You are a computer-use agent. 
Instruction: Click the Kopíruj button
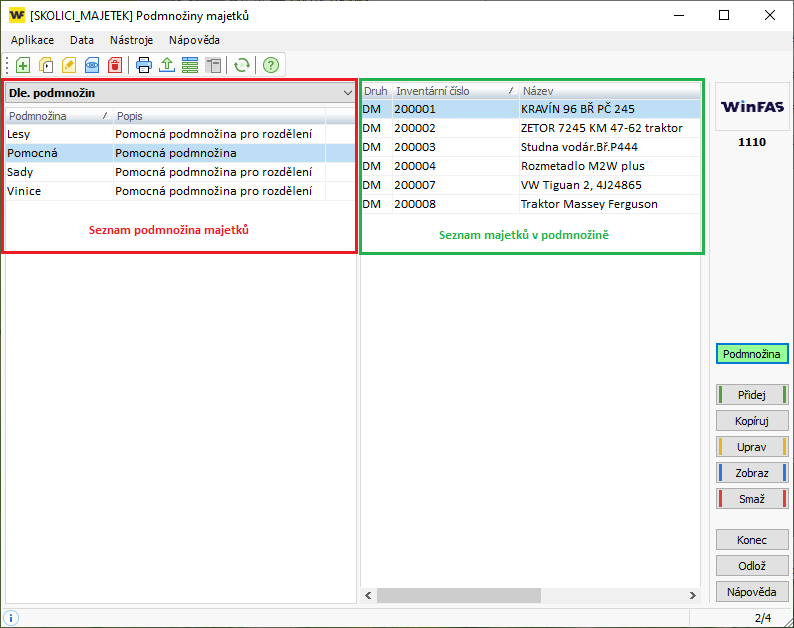click(752, 421)
